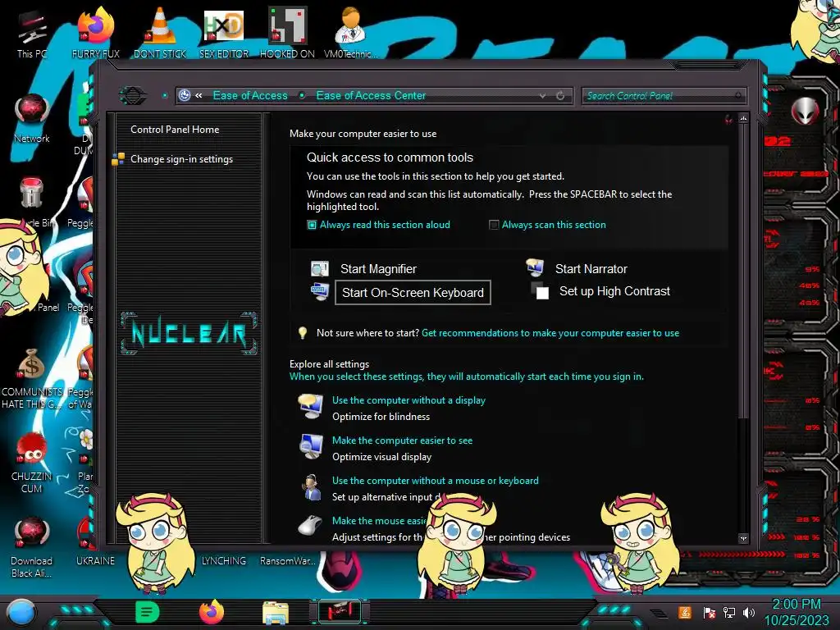Image resolution: width=840 pixels, height=630 pixels.
Task: Click Start Magnifier
Action: [378, 269]
